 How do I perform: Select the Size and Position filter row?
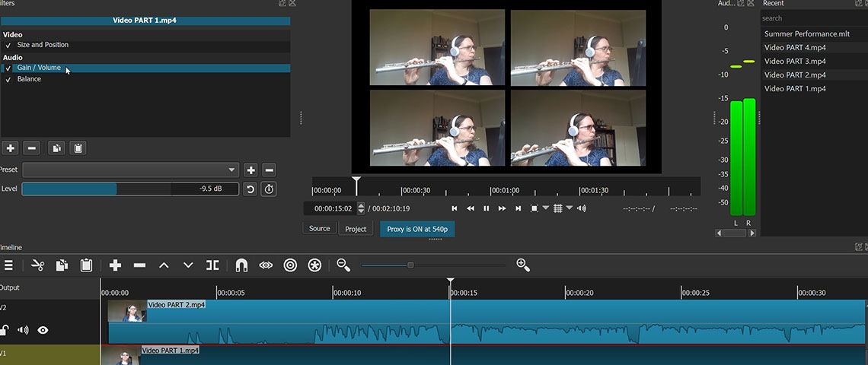pyautogui.click(x=145, y=46)
